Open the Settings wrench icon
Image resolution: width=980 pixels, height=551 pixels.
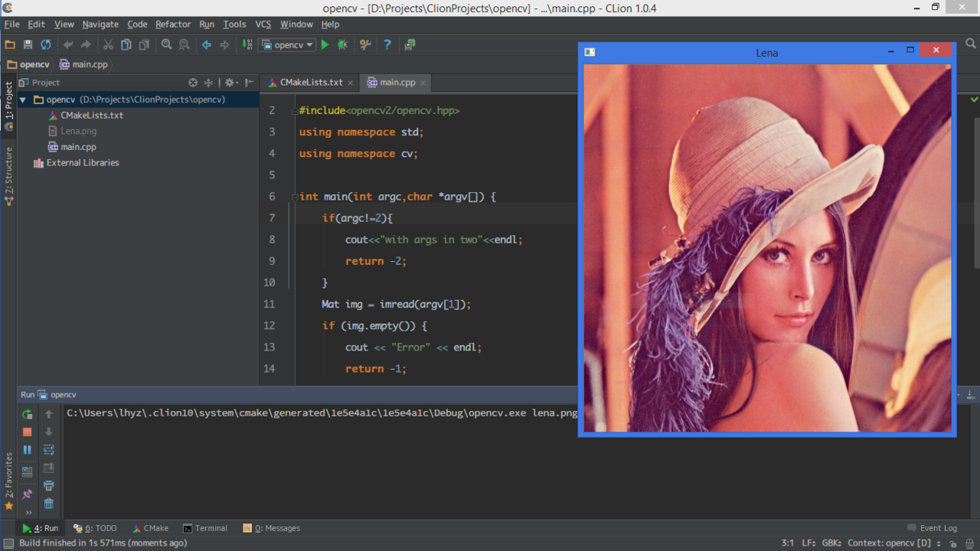point(365,45)
